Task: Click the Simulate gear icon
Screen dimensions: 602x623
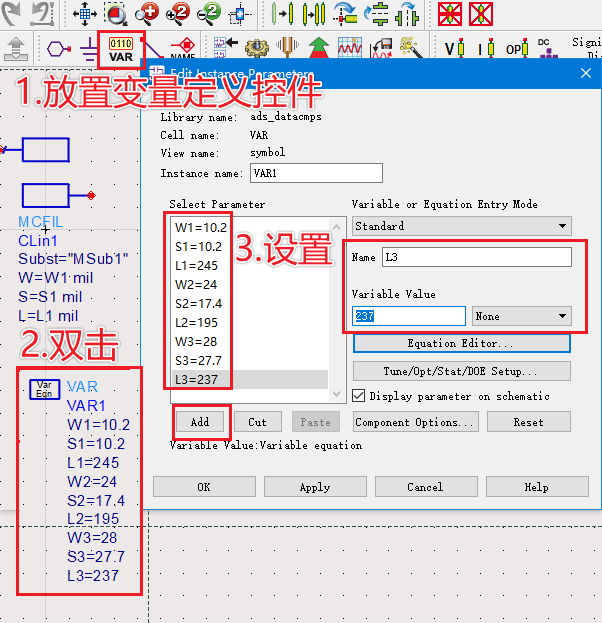Action: point(256,48)
